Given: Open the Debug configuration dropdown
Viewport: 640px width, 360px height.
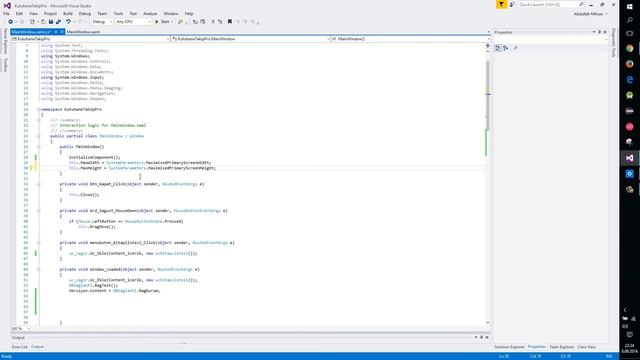Looking at the screenshot, I should click(x=102, y=22).
